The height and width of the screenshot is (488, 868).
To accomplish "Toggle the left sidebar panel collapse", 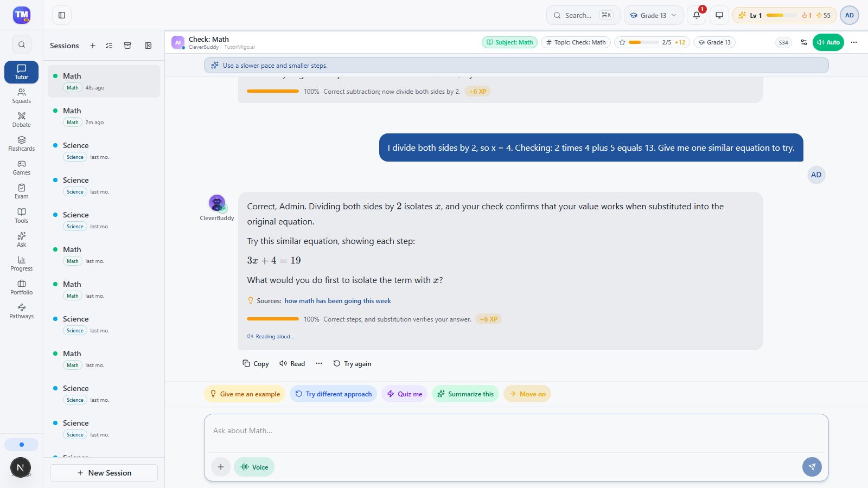I will [x=62, y=15].
